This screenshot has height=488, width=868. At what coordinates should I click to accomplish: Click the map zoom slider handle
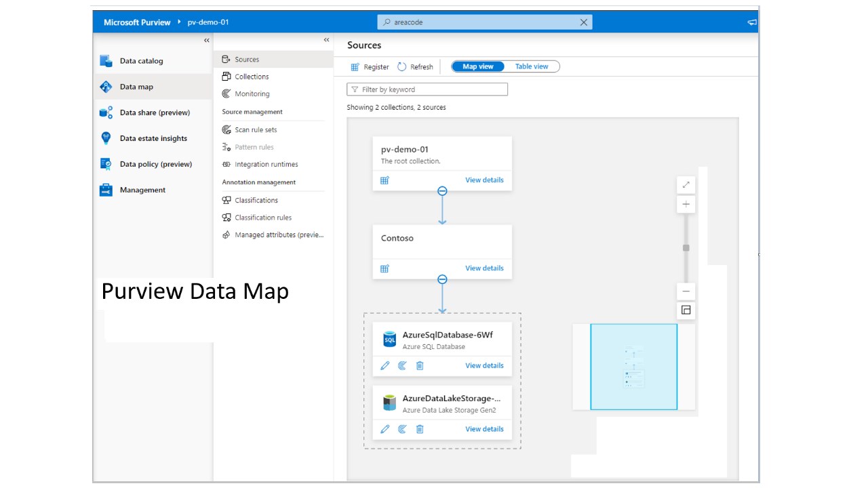(x=686, y=248)
